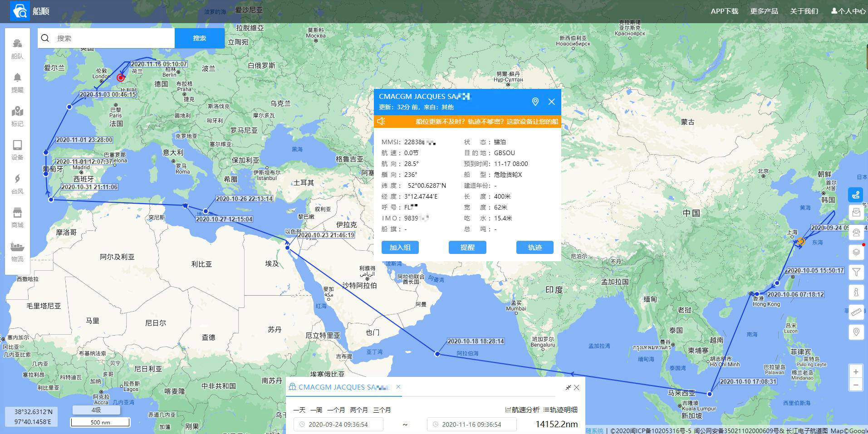The width and height of the screenshot is (868, 434).
Task: Click track marker labeled 2020-10-31 21:11:06
Action: point(51,200)
